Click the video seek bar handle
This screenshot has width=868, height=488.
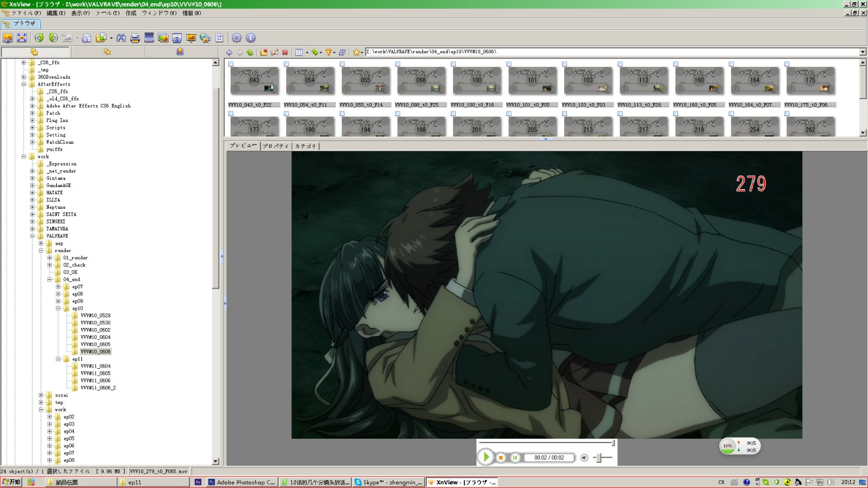point(613,443)
